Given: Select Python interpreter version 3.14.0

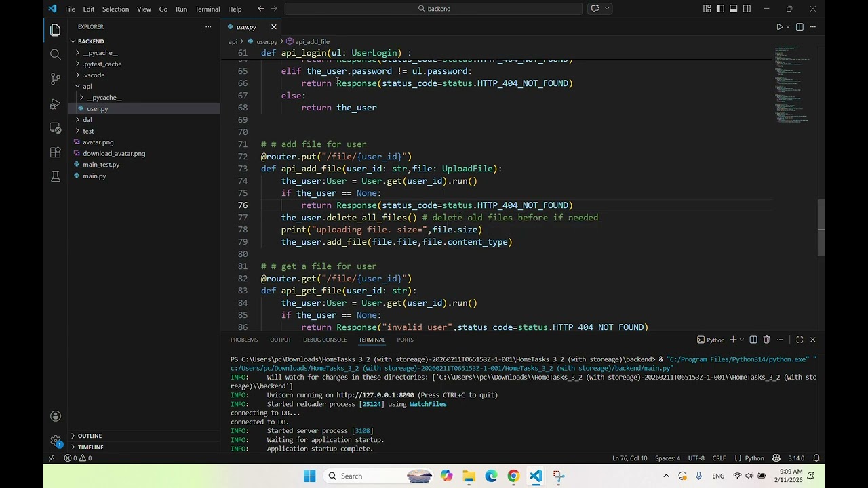Looking at the screenshot, I should pyautogui.click(x=796, y=458).
